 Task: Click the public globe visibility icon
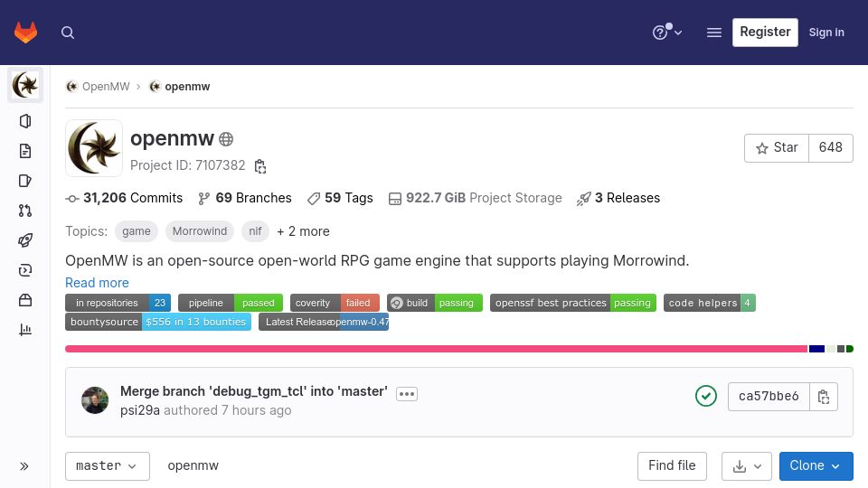click(226, 139)
